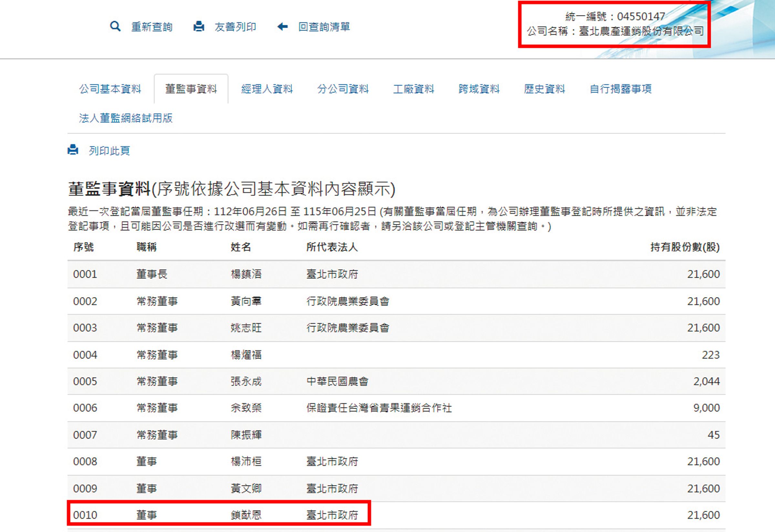Click the 序號 column header
775x532 pixels.
(x=83, y=247)
